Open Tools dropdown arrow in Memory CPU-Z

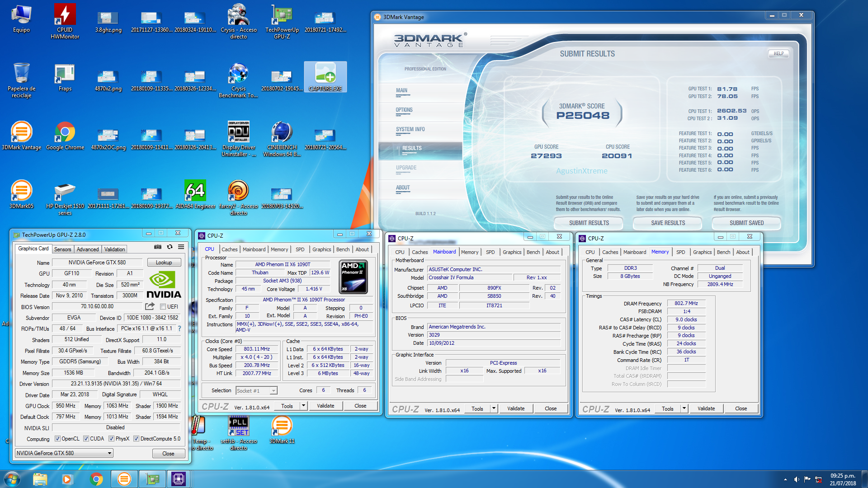point(684,408)
